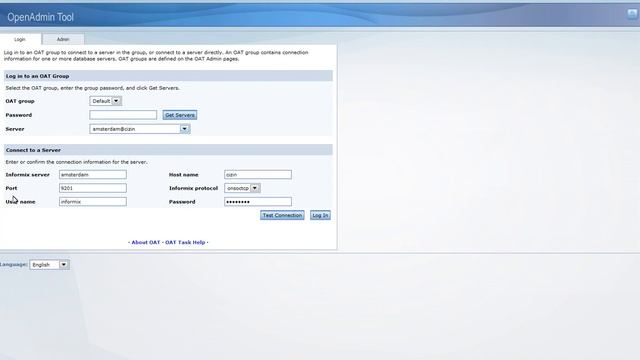Open the About OAT link
This screenshot has height=360, width=640.
pyautogui.click(x=146, y=242)
